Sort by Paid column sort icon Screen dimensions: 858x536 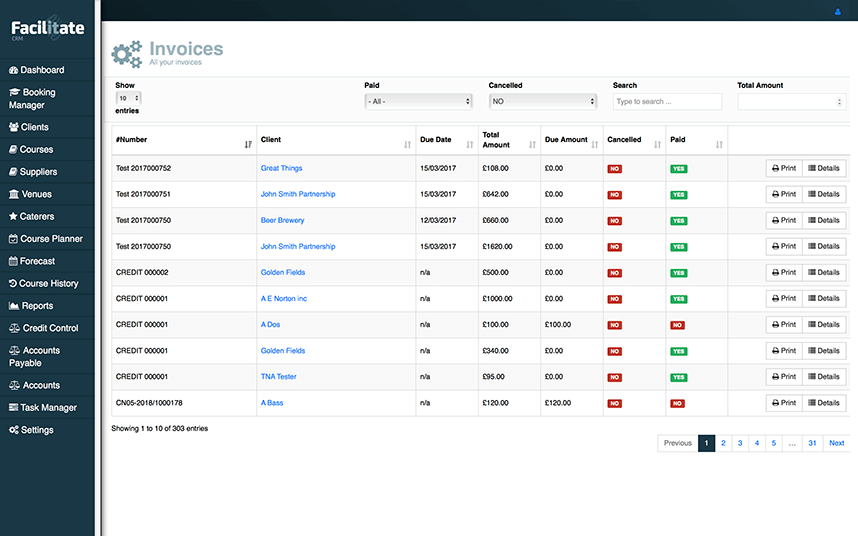point(717,144)
